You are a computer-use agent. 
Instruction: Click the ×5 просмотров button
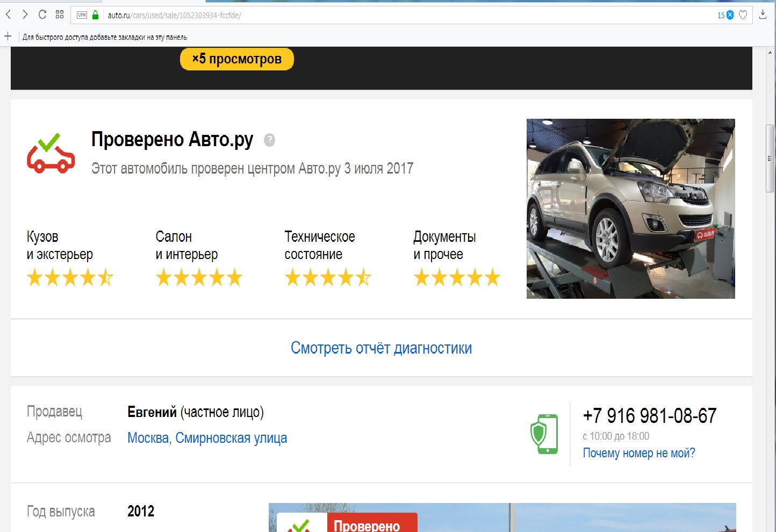point(237,59)
